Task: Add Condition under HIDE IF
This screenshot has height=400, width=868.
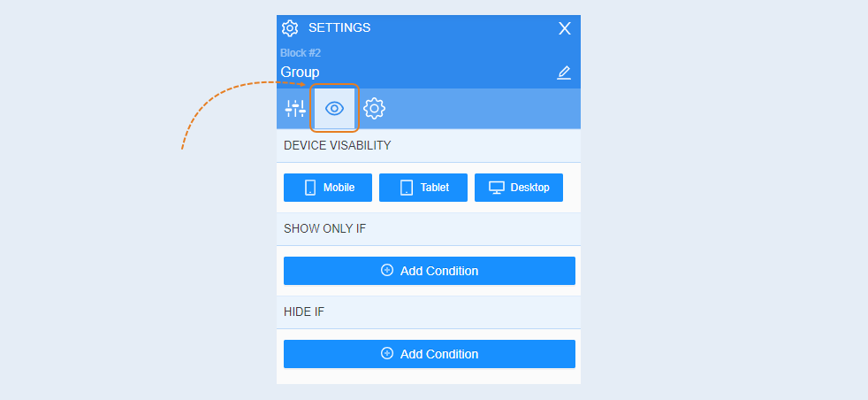Action: 430,354
